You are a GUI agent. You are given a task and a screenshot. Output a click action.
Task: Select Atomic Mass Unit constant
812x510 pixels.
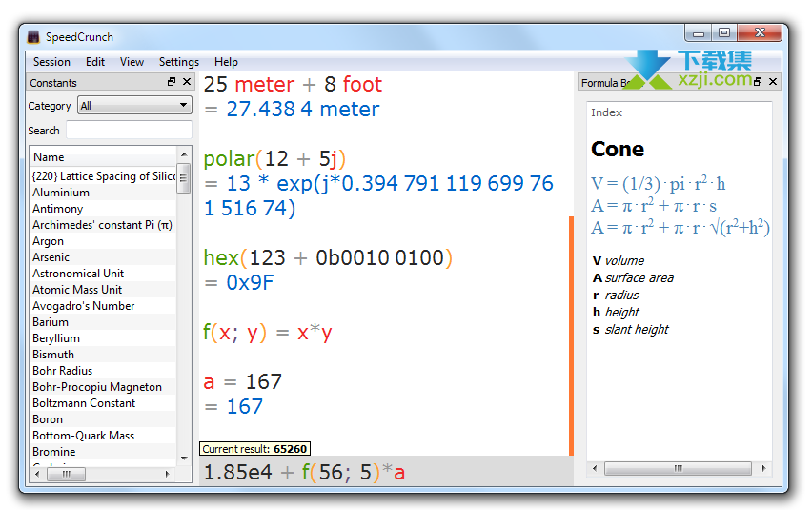(x=103, y=290)
